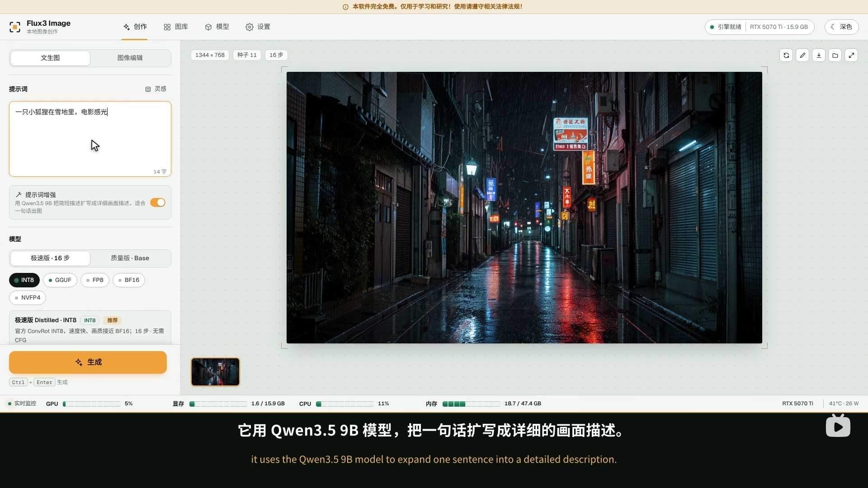The image size is (868, 488).
Task: Click the 生成 generate button
Action: click(x=88, y=362)
